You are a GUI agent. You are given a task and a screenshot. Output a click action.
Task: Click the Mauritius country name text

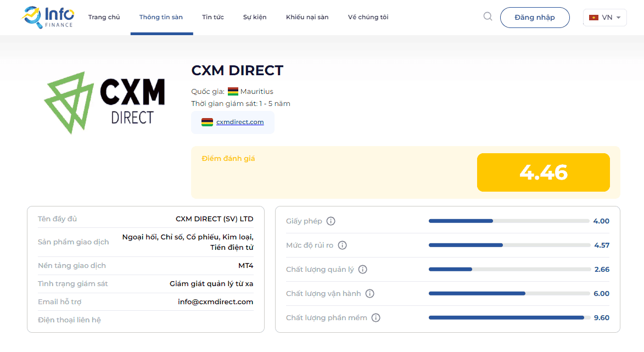click(x=257, y=92)
